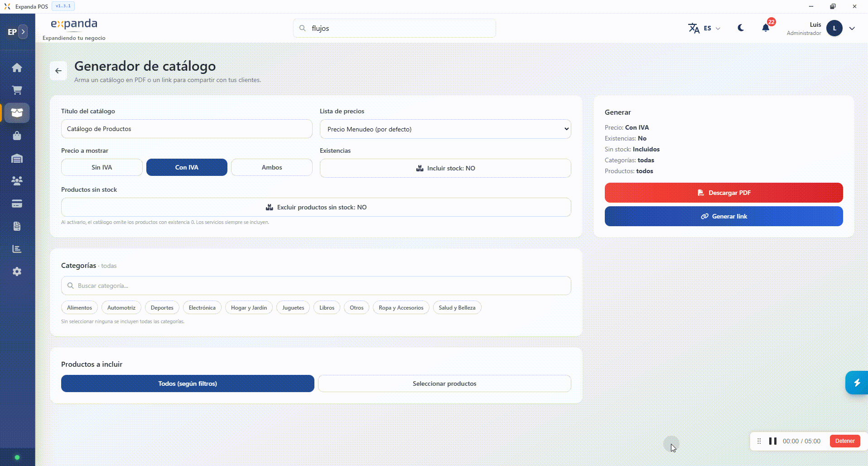Viewport: 868px width, 466px height.
Task: Go back with the arrow button
Action: (x=58, y=71)
